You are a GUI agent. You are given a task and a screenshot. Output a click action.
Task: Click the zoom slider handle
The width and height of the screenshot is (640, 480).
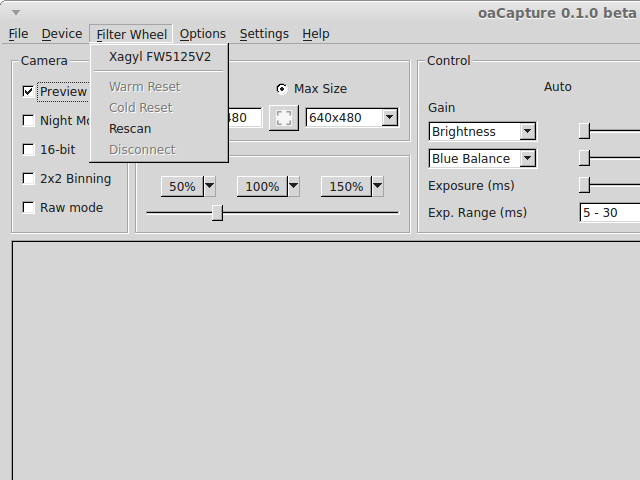point(217,213)
